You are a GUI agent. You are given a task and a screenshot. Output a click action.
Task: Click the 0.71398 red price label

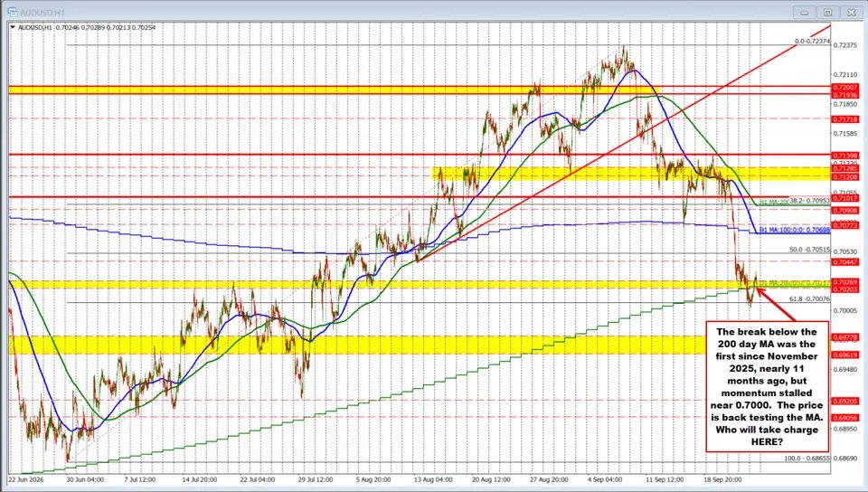pos(844,156)
